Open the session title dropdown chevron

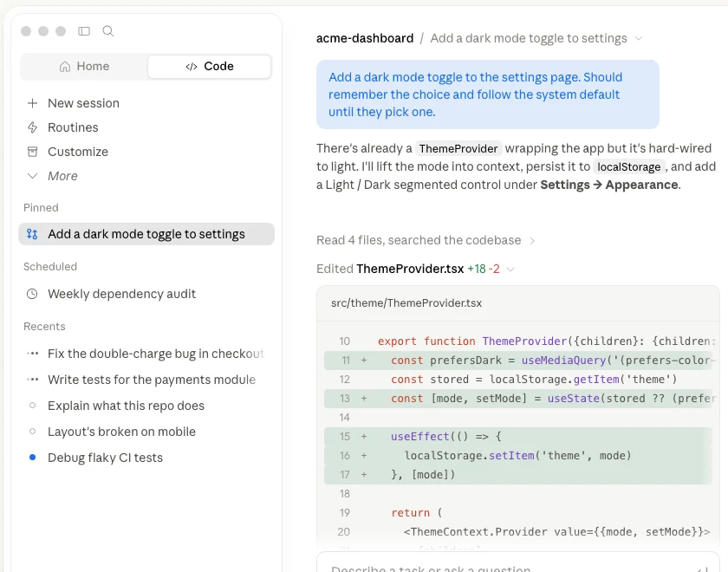[639, 38]
